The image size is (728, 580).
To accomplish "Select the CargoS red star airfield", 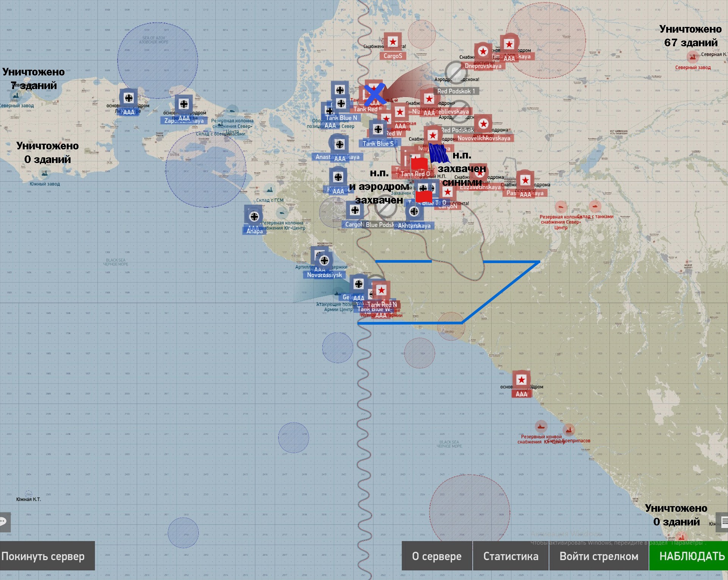I will click(393, 42).
